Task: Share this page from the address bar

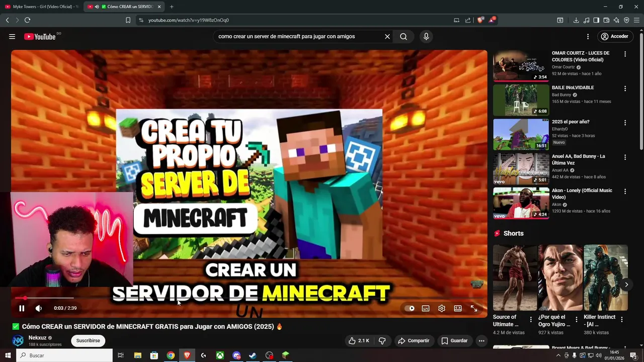Action: tap(468, 20)
